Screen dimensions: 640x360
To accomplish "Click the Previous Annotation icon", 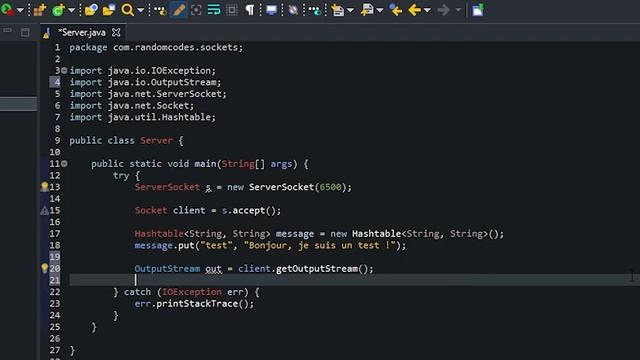I will (x=367, y=10).
